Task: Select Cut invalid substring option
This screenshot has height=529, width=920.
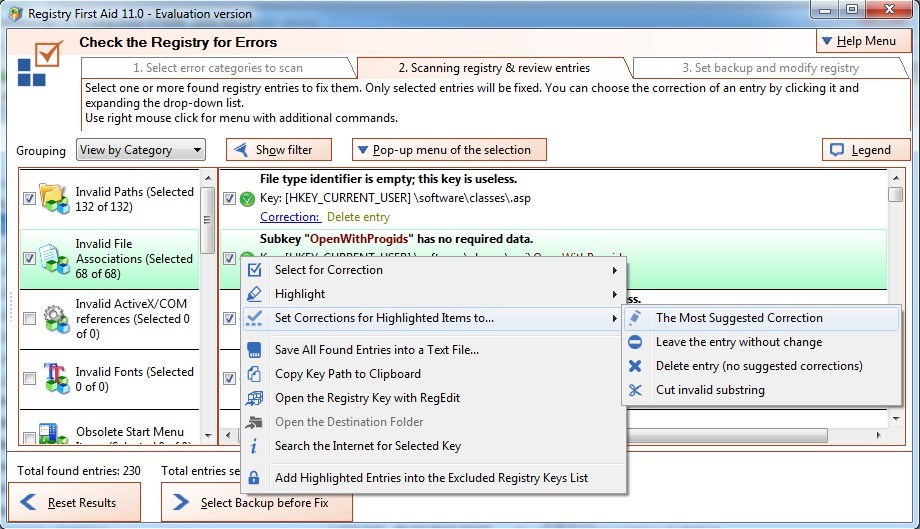Action: (x=762, y=390)
